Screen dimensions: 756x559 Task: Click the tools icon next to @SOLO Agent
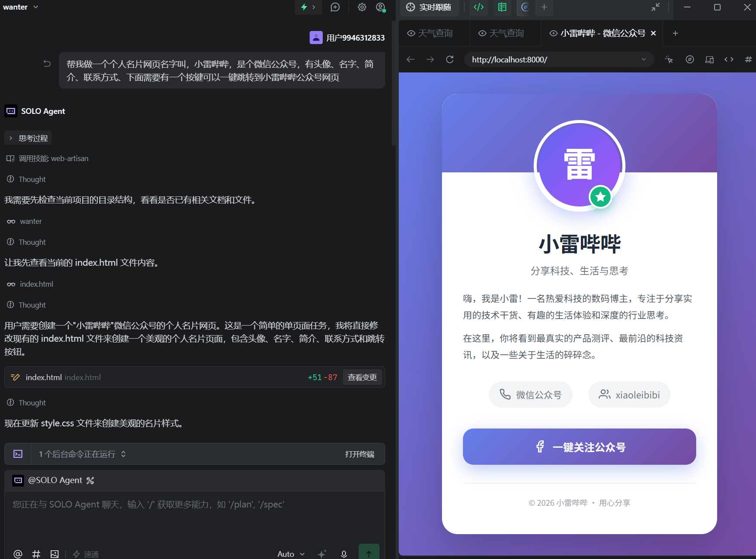(x=90, y=480)
